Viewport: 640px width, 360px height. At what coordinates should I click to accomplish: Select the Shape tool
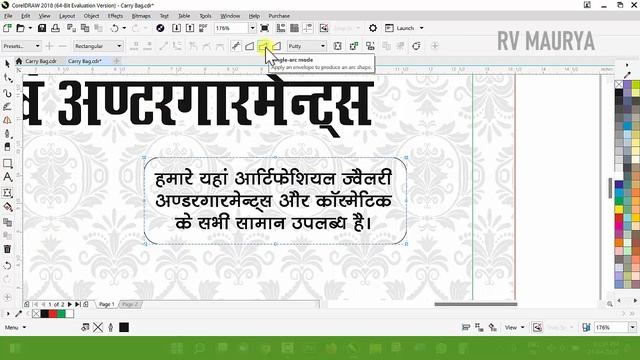click(x=7, y=78)
